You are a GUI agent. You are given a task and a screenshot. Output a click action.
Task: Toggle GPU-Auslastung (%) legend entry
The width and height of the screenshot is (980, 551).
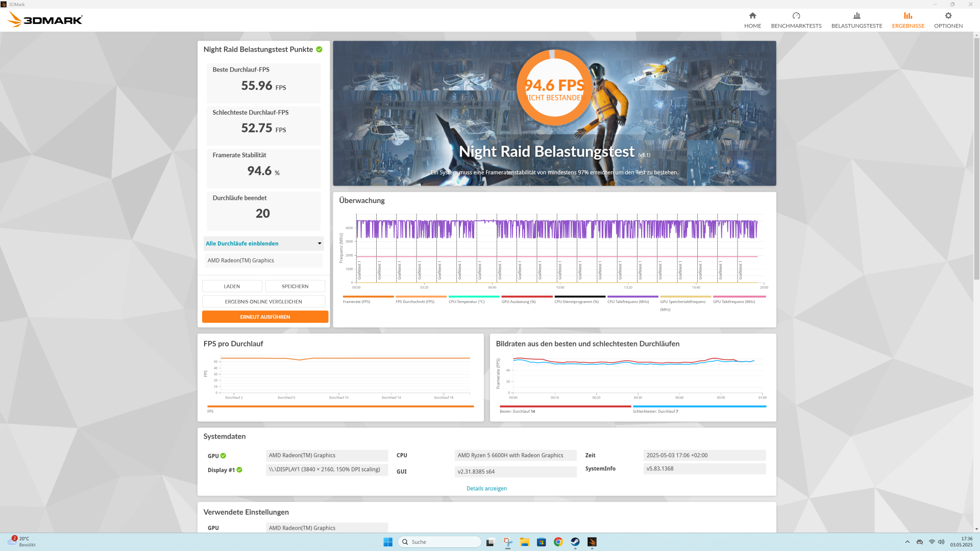[x=527, y=300]
